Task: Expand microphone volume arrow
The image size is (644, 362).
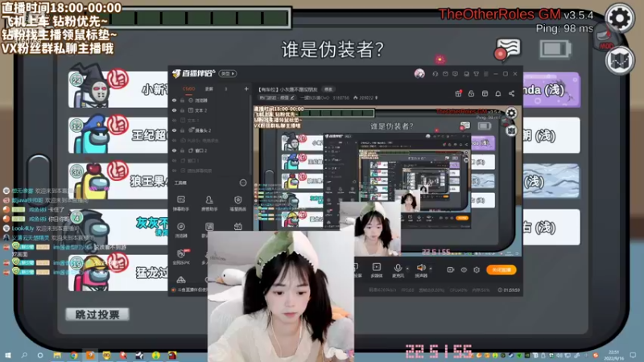Action: point(407,269)
